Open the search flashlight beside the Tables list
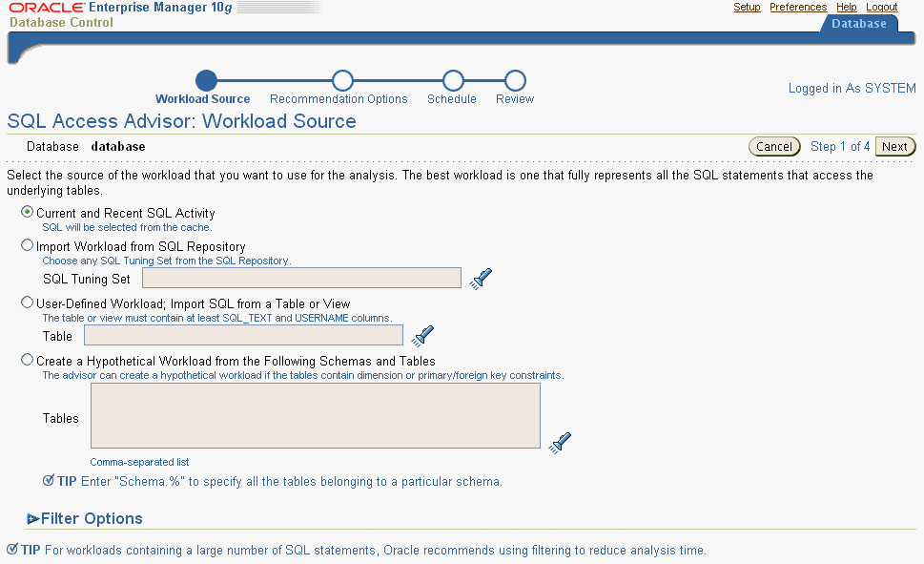The height and width of the screenshot is (564, 924). pyautogui.click(x=560, y=442)
